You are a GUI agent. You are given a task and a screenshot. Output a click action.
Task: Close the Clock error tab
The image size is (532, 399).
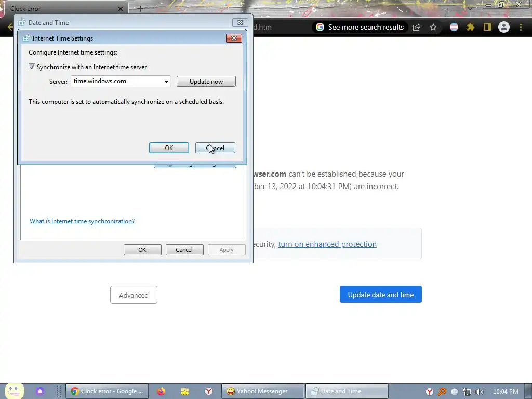(x=121, y=9)
